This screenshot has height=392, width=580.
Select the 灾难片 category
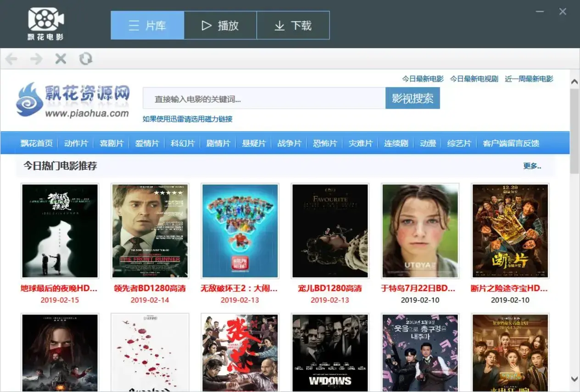coord(361,144)
